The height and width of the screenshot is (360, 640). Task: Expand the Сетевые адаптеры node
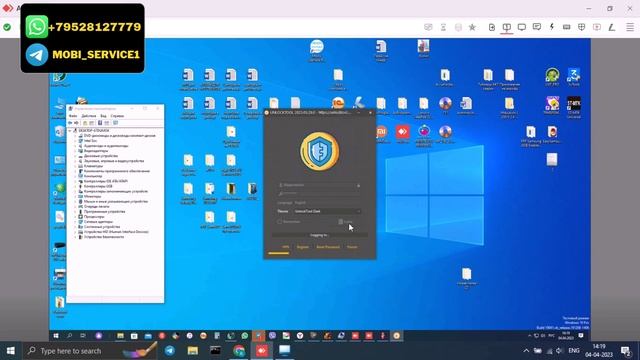pos(76,222)
